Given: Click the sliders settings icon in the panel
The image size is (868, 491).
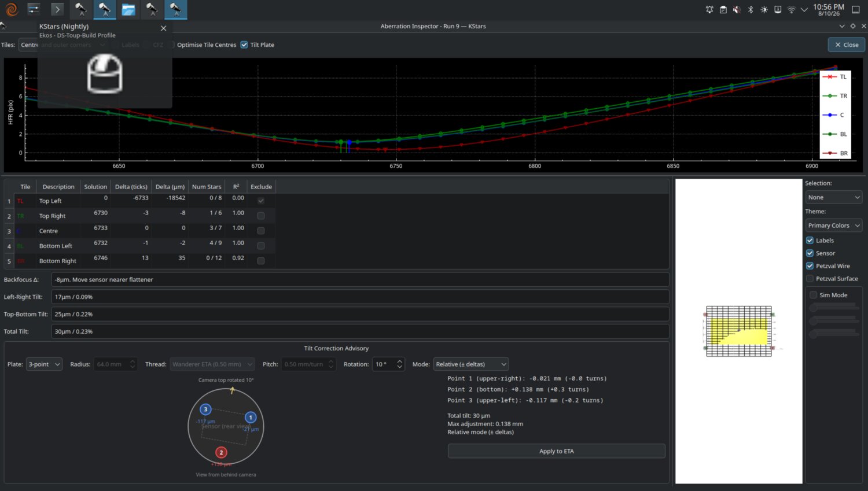Looking at the screenshot, I should (34, 9).
